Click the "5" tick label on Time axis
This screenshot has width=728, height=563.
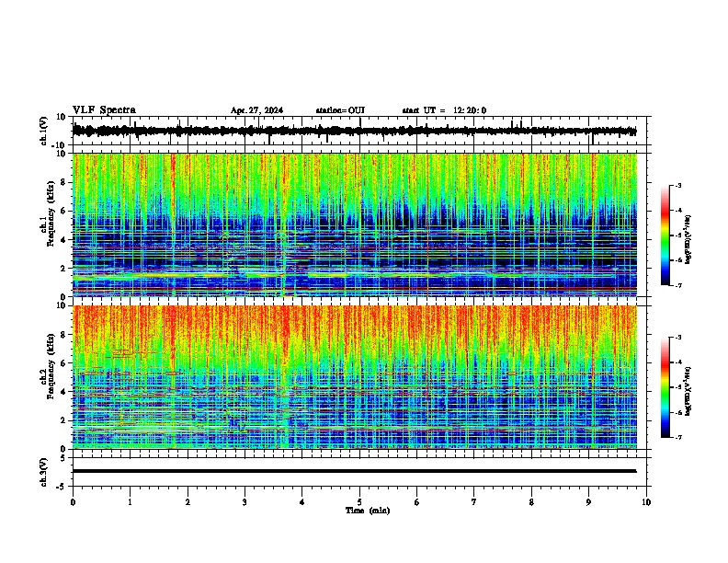click(x=359, y=502)
